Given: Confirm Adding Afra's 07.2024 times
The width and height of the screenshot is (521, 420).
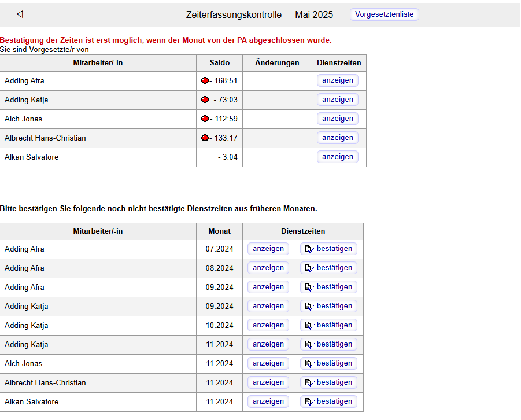Looking at the screenshot, I should (x=328, y=249).
